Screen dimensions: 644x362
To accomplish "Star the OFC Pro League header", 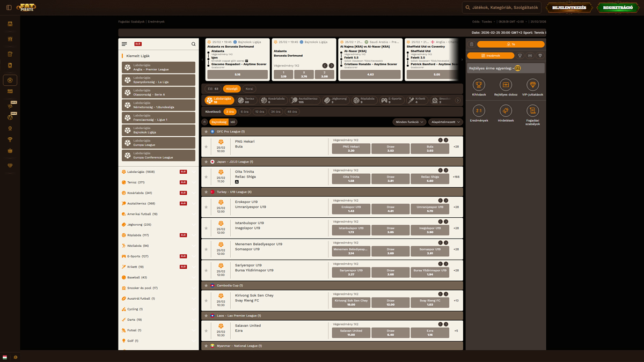I will [206, 131].
